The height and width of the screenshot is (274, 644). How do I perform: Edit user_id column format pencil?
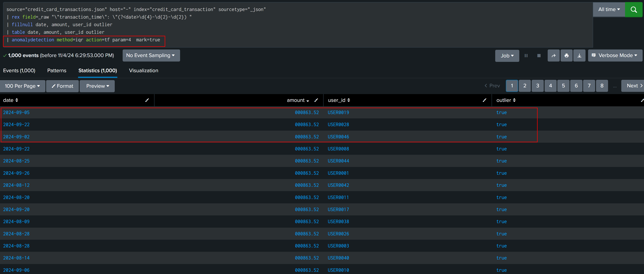click(x=484, y=100)
